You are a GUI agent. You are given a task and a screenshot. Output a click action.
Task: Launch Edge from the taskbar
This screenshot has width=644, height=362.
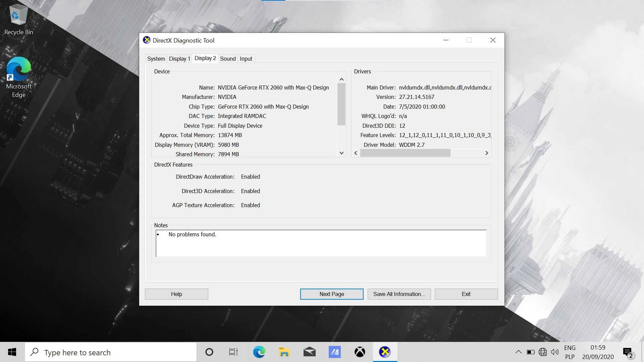(259, 352)
